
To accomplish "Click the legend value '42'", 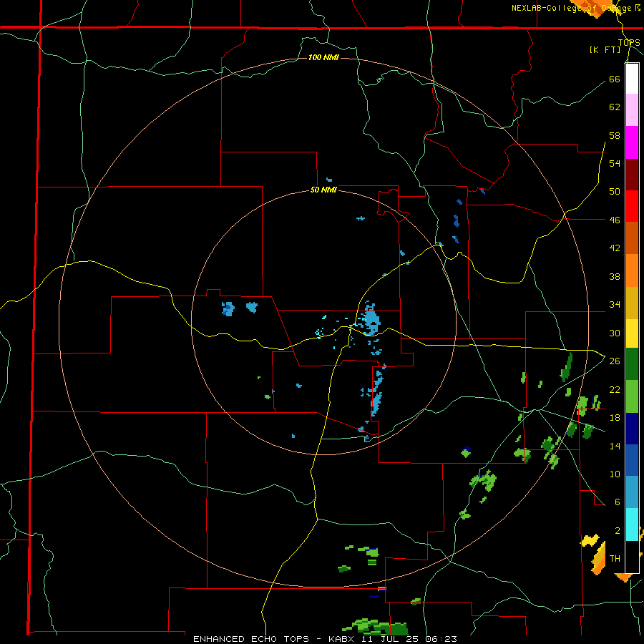I will (615, 248).
